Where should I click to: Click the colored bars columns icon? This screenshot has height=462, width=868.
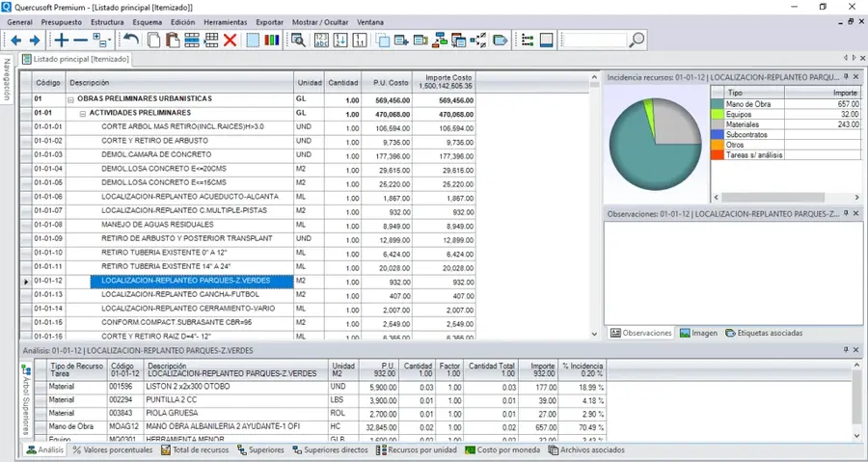coord(271,41)
